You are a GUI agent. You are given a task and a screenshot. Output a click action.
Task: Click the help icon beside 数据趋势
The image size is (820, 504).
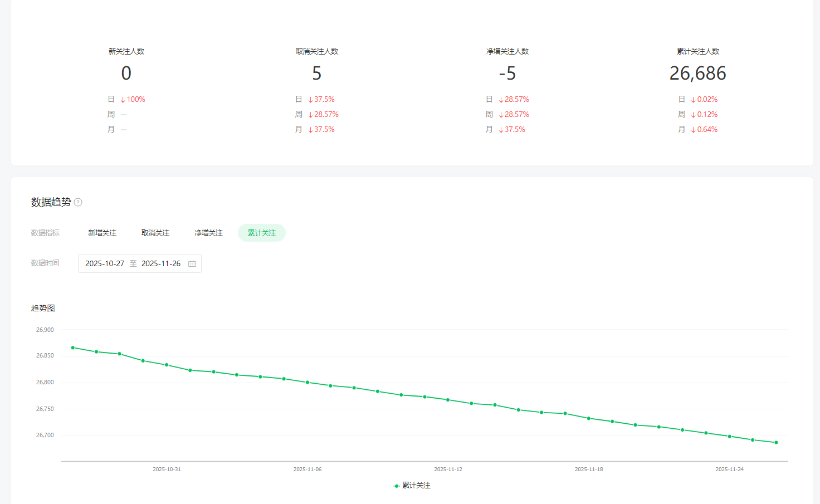tap(78, 202)
